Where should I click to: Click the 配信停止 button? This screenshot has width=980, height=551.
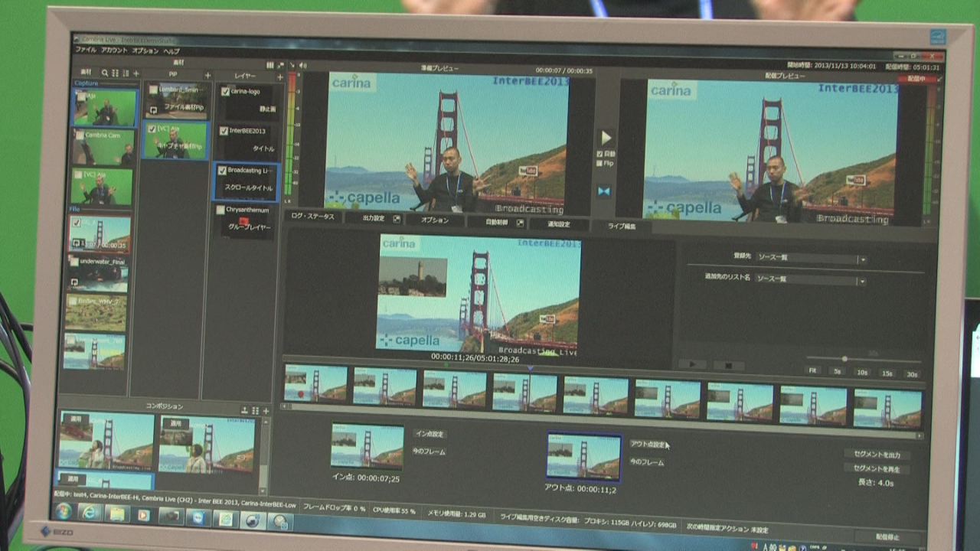(x=887, y=537)
